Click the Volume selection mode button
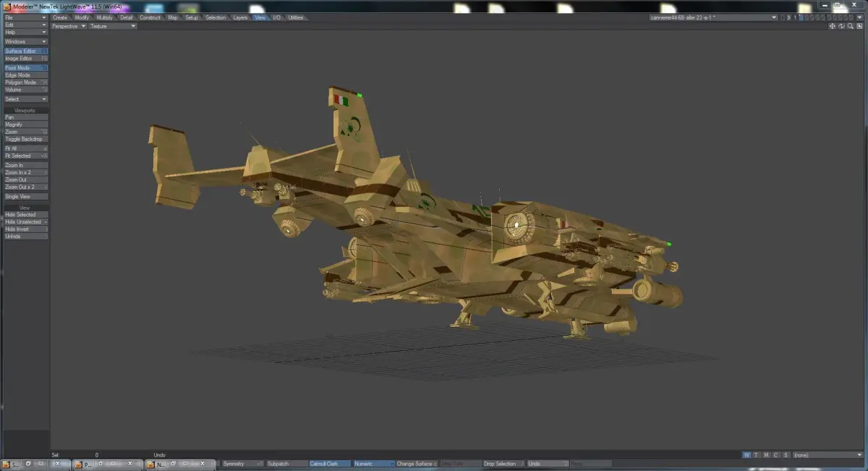The height and width of the screenshot is (471, 868). click(26, 90)
